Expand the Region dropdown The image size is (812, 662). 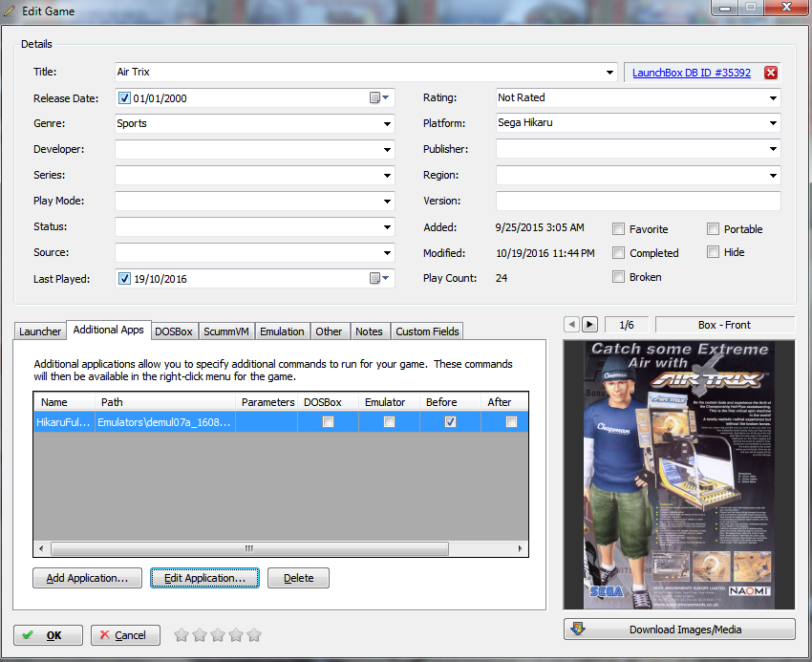(773, 176)
